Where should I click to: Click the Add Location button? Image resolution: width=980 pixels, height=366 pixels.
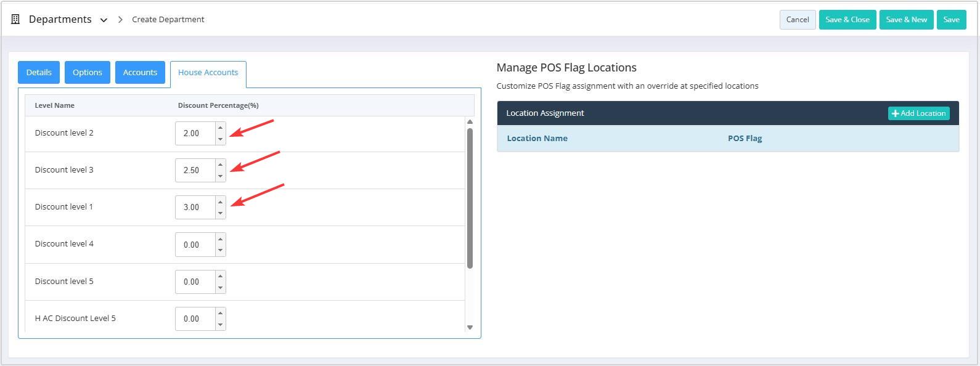(918, 113)
